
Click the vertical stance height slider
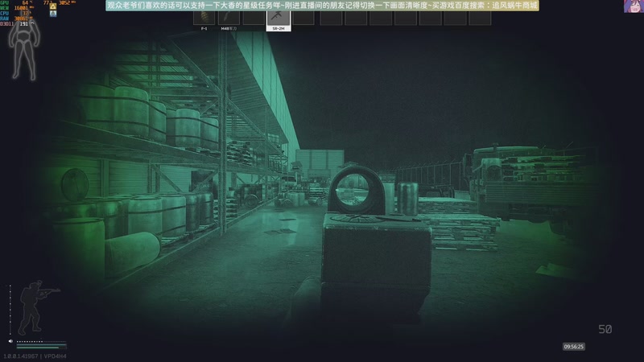pos(10,310)
